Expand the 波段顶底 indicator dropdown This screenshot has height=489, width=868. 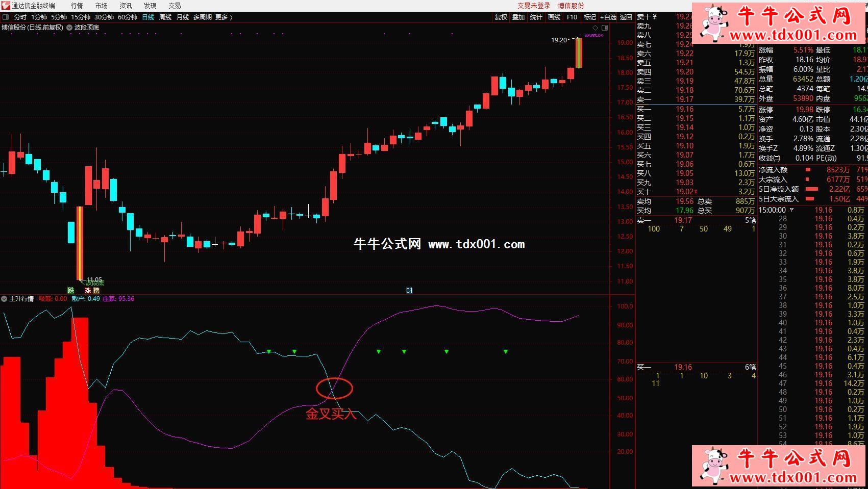(x=69, y=28)
